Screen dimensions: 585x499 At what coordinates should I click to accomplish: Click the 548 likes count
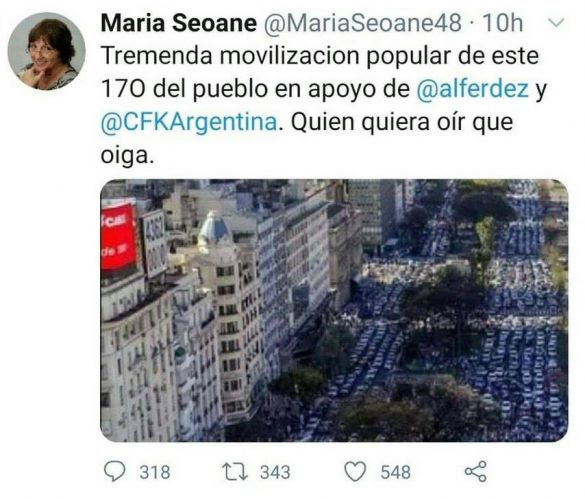pos(395,472)
